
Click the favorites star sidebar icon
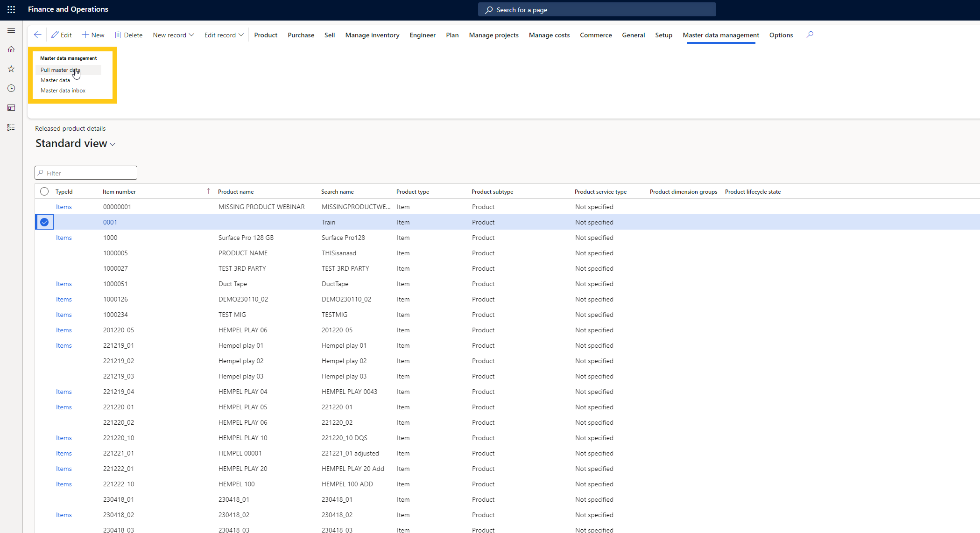pyautogui.click(x=11, y=68)
